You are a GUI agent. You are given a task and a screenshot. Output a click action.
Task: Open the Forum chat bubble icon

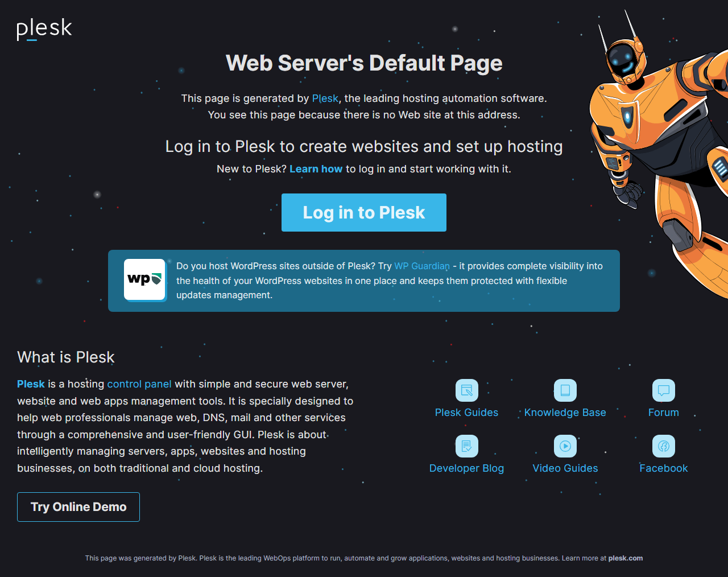click(663, 390)
